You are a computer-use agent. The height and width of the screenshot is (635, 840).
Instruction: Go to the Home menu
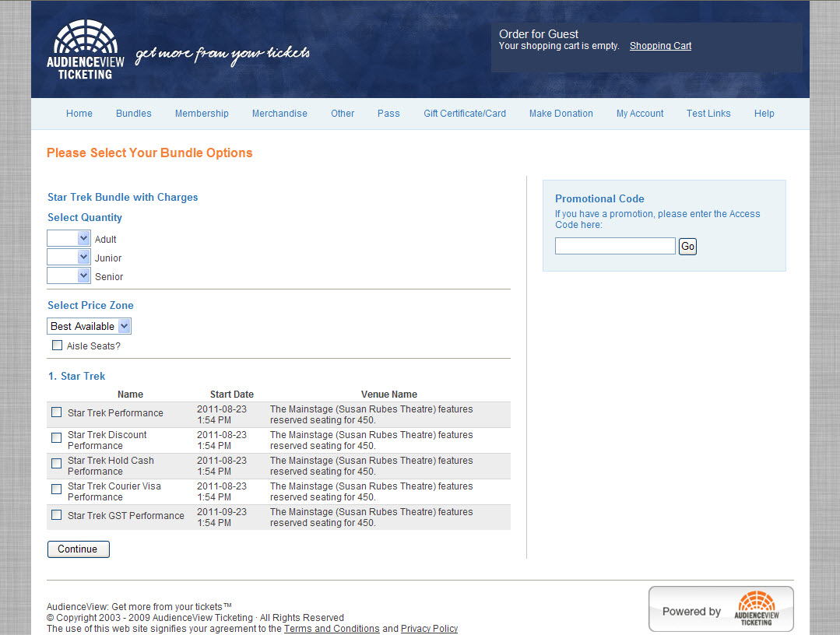[x=79, y=114]
